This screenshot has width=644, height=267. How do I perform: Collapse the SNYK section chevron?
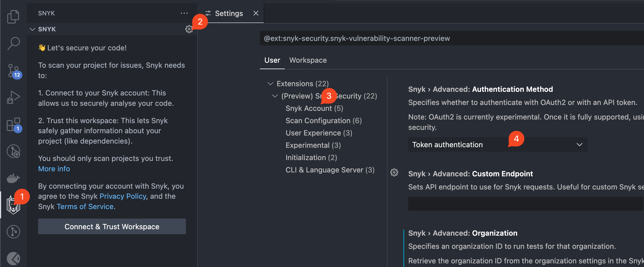(32, 29)
